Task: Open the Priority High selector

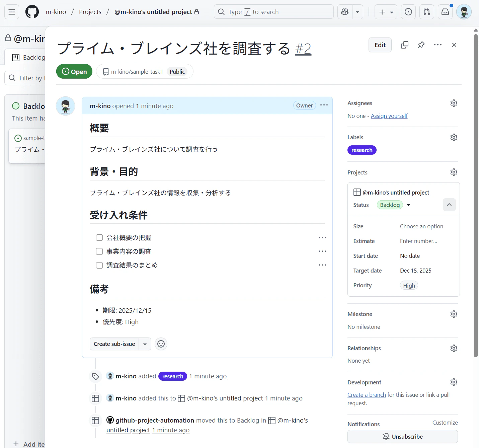Action: click(409, 286)
